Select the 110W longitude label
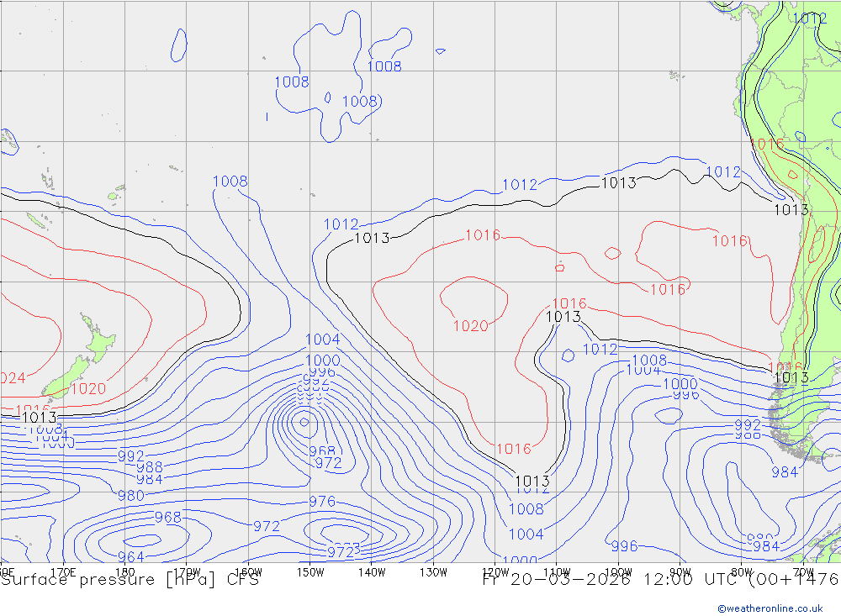This screenshot has height=616, width=841. 557,572
